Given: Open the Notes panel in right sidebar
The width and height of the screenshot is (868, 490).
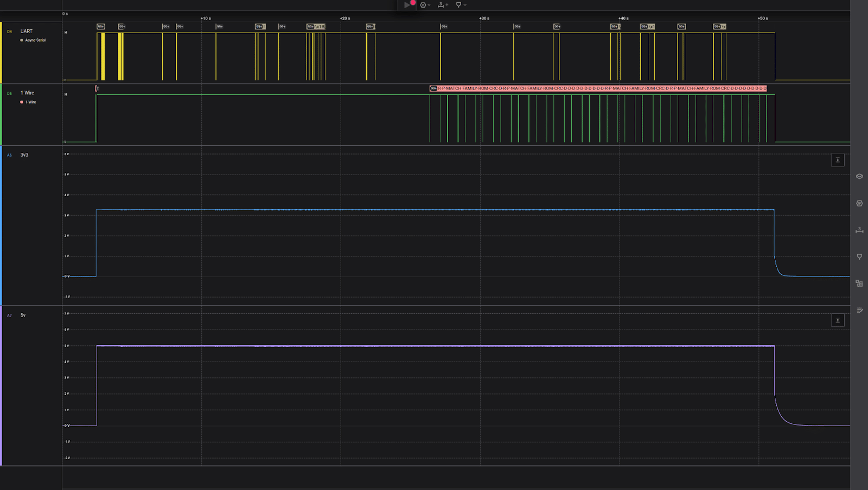Looking at the screenshot, I should [x=859, y=310].
